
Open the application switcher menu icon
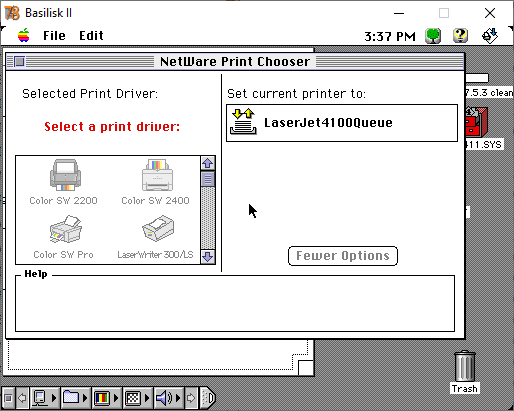490,36
